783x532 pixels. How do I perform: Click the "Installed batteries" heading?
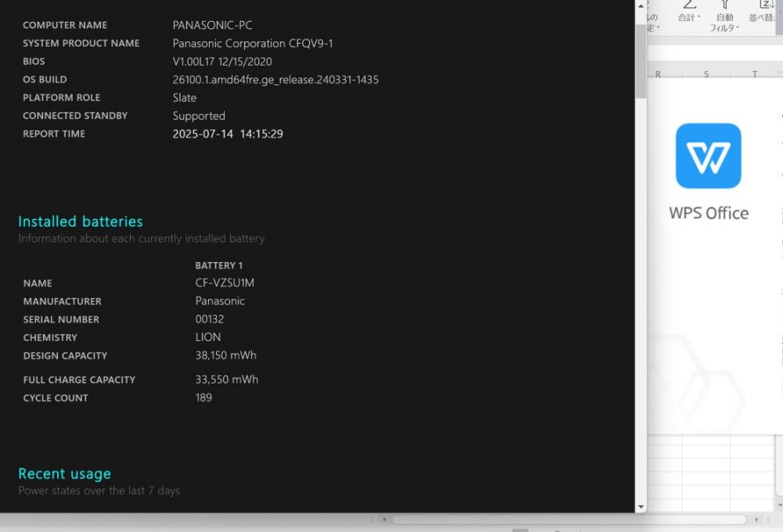tap(81, 221)
